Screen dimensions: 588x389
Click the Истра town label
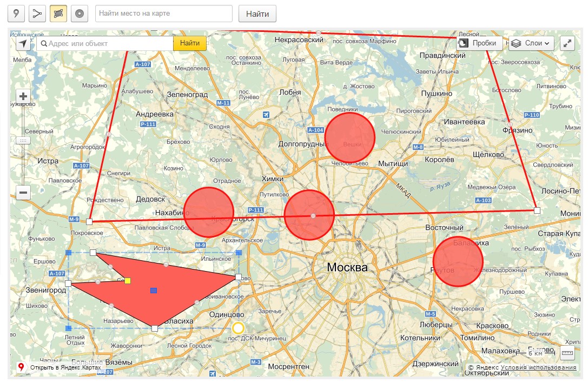[x=48, y=161]
